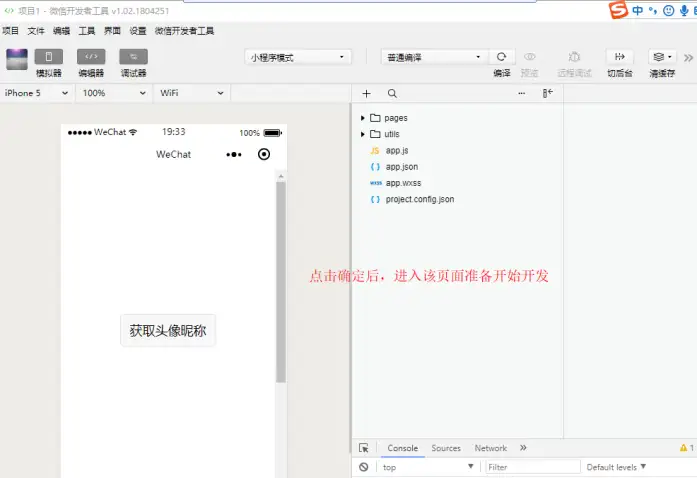Toggle the Sogou 中 Chinese mode indicator
Screen dimensions: 697x478
[x=637, y=10]
